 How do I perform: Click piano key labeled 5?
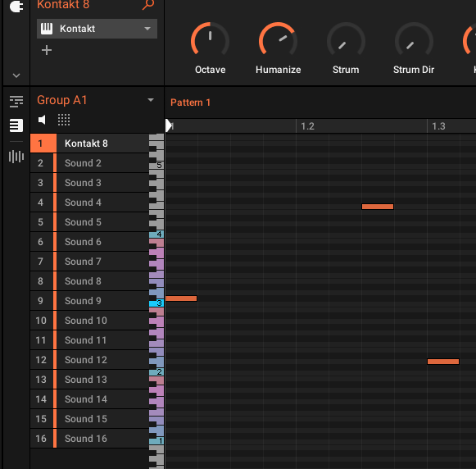pyautogui.click(x=156, y=166)
